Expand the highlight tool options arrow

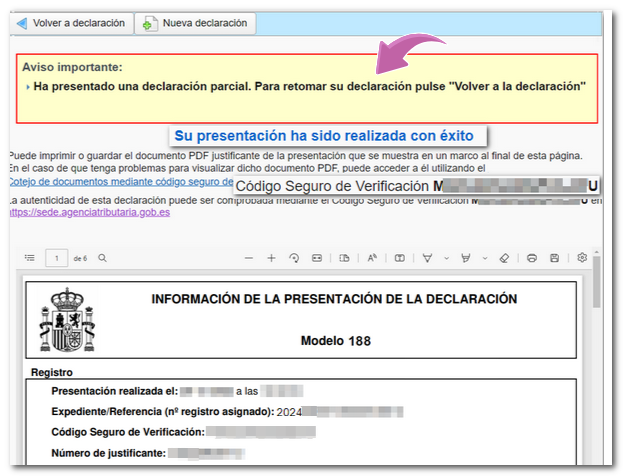pos(484,258)
